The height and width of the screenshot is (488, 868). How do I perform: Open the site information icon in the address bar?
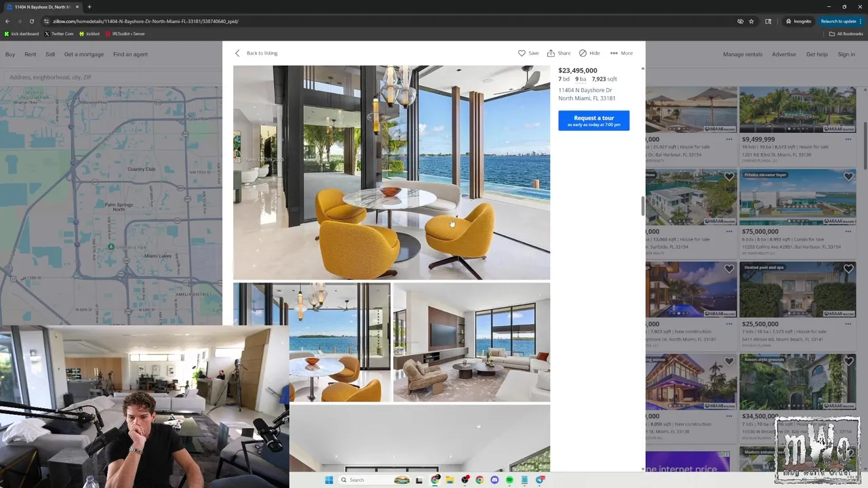(x=47, y=21)
